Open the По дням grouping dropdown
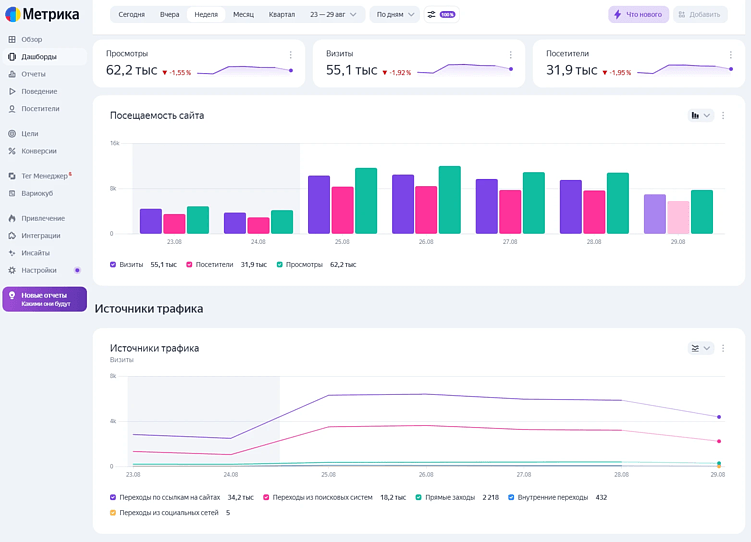The width and height of the screenshot is (751, 542). (394, 14)
